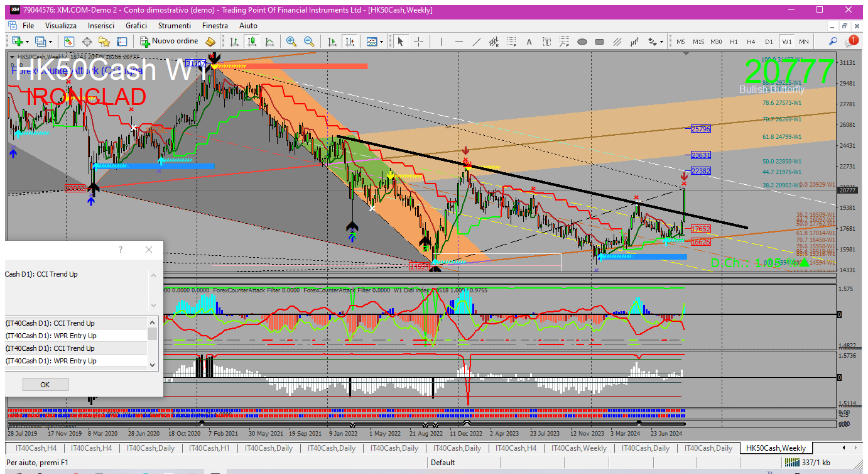
Task: Toggle chart shift icon
Action: point(350,41)
